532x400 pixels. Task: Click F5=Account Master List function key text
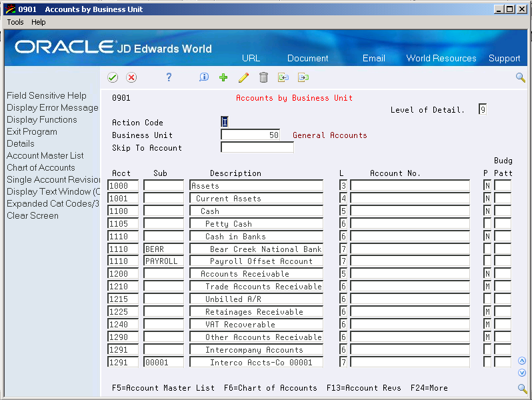[x=163, y=388]
